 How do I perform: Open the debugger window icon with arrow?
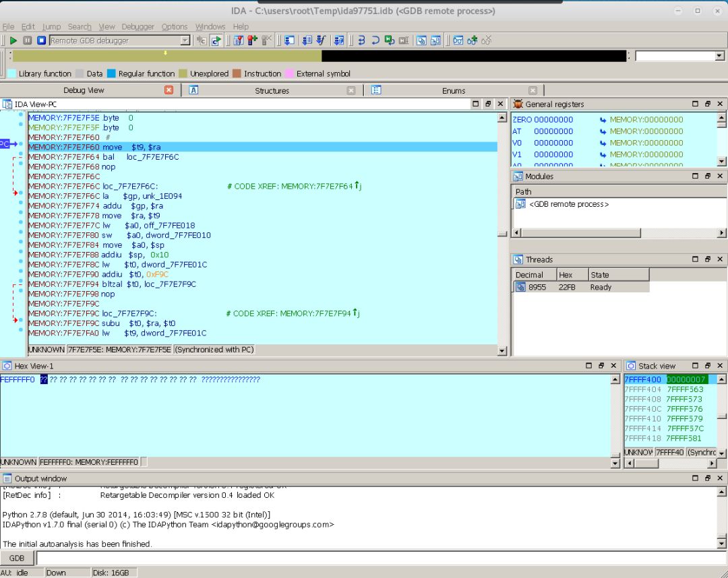289,40
